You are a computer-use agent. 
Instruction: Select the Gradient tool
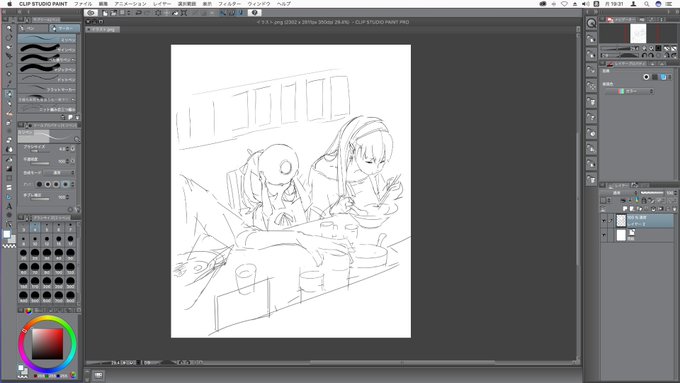[x=9, y=168]
